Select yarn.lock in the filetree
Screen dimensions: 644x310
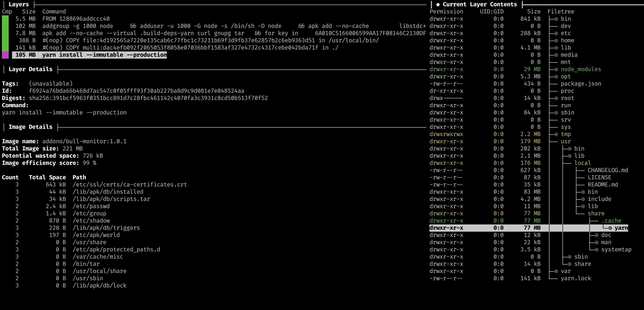point(576,278)
